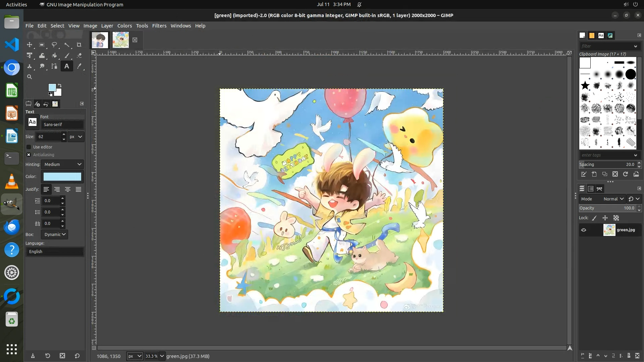Select the Free Select lasso tool
644x362 pixels.
pyautogui.click(x=54, y=45)
